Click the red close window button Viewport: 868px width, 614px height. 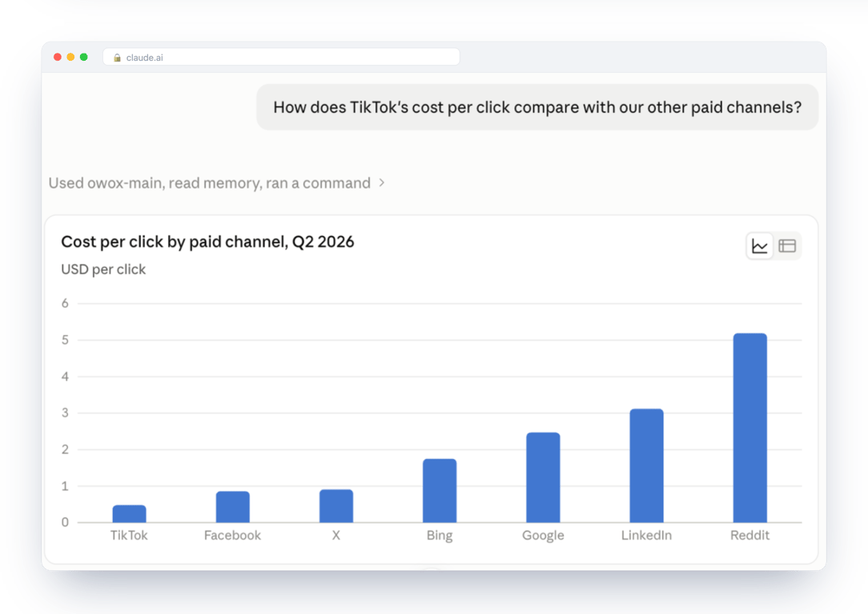(58, 57)
